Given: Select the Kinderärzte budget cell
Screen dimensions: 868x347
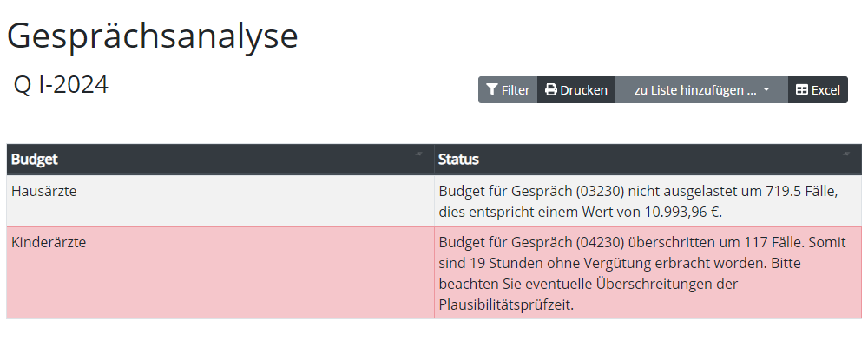Looking at the screenshot, I should pyautogui.click(x=49, y=242).
